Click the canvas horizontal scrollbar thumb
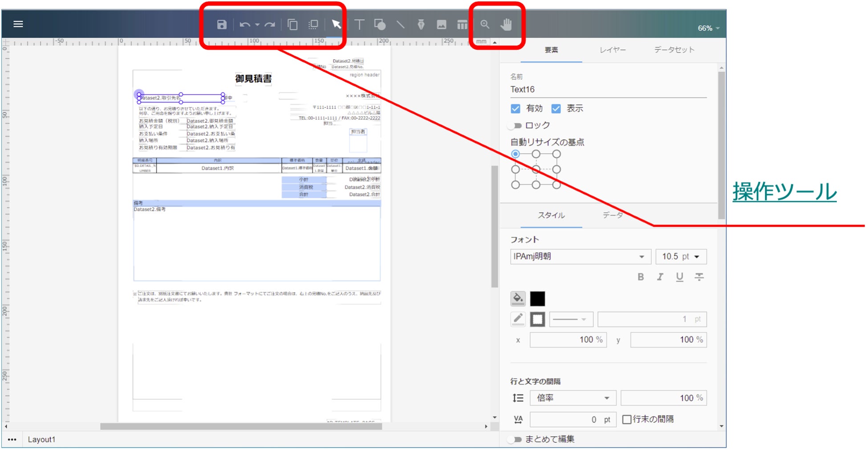868x450 pixels. 241,426
